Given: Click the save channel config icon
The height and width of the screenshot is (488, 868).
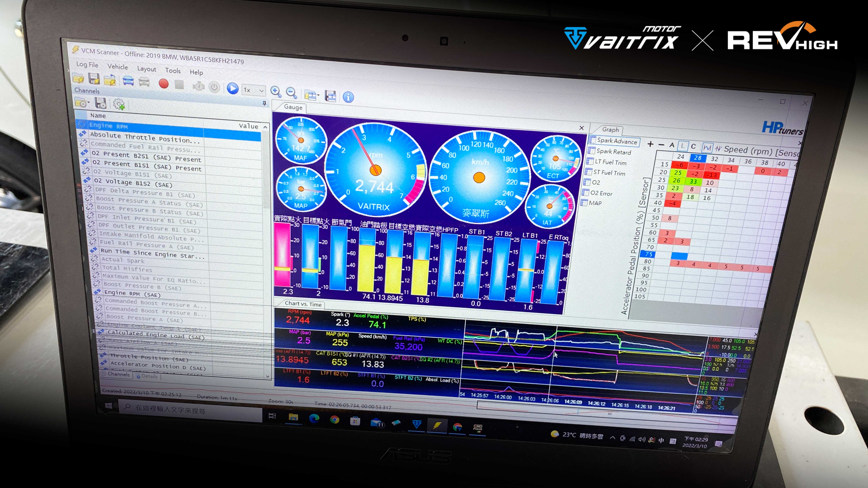Looking at the screenshot, I should coord(101,103).
